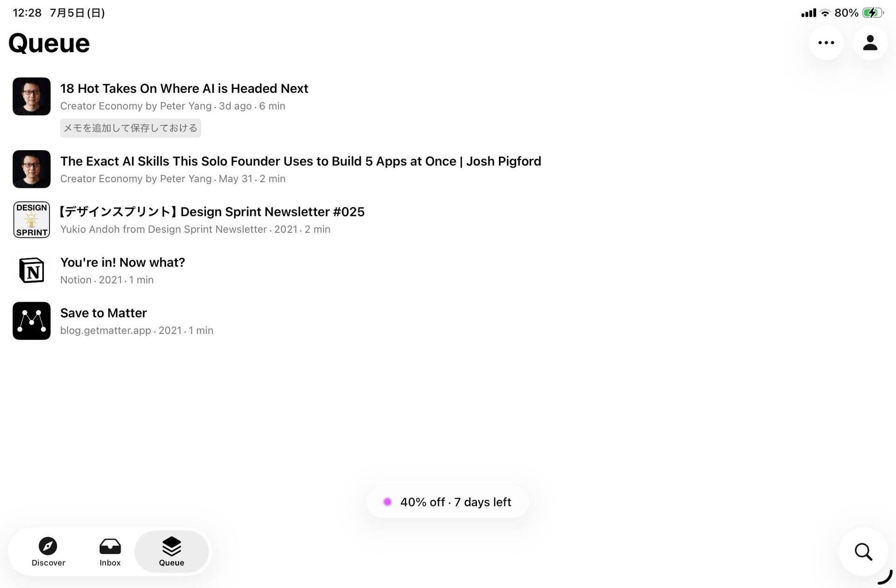Tap the curved corner handle at the bottom right
The width and height of the screenshot is (896, 588).
coord(885,577)
